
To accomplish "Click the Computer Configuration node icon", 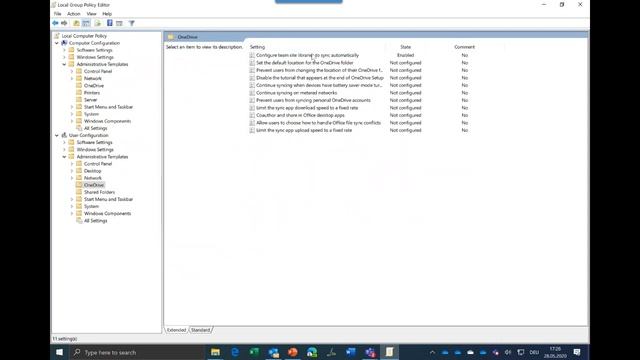I will pos(64,43).
